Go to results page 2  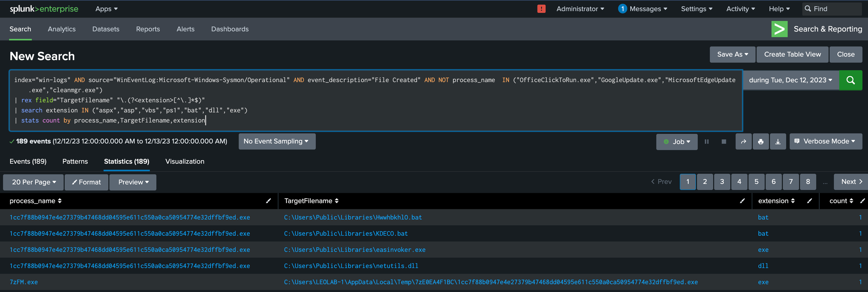(x=705, y=182)
